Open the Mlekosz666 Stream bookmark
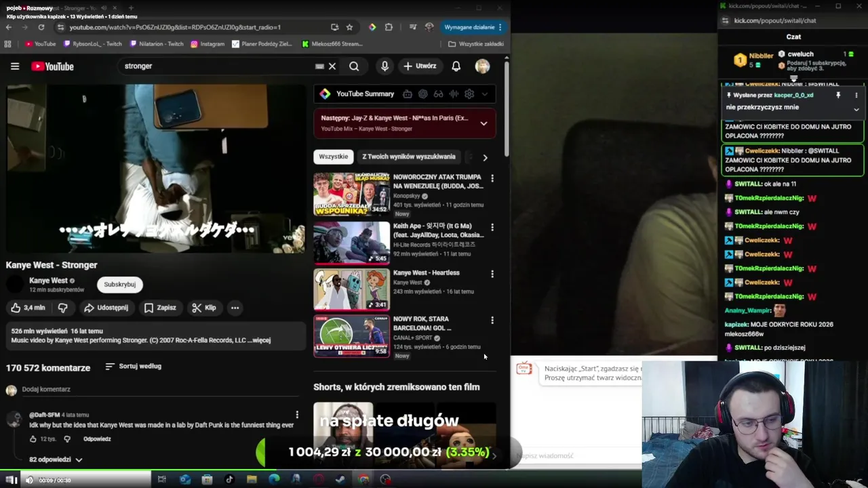 332,44
